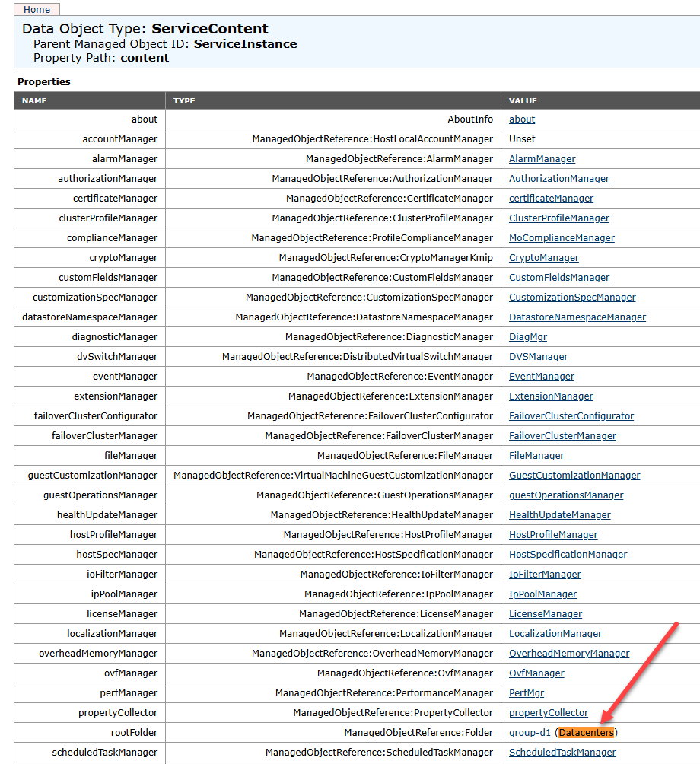Image resolution: width=700 pixels, height=764 pixels.
Task: Open the LicenseManager link
Action: (545, 614)
